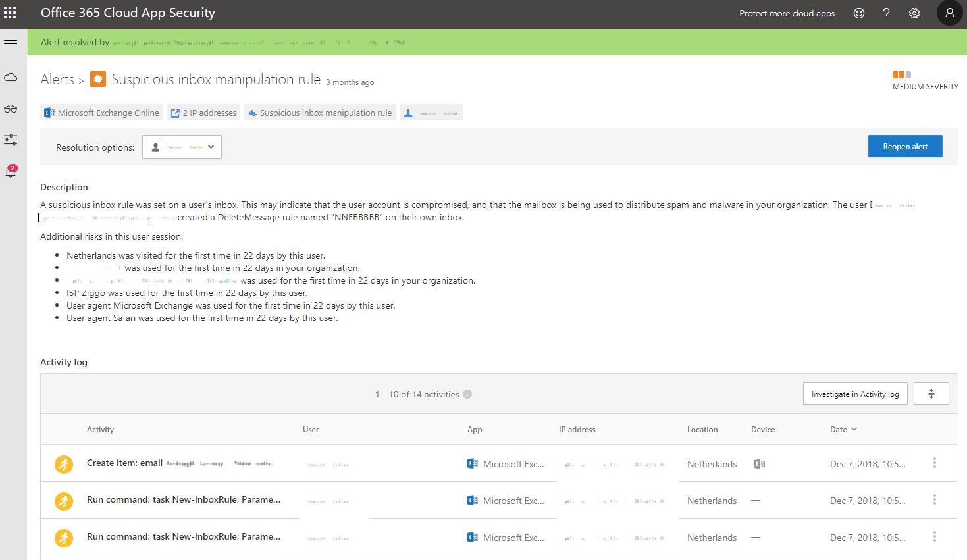
Task: Click the Location column header
Action: 702,430
